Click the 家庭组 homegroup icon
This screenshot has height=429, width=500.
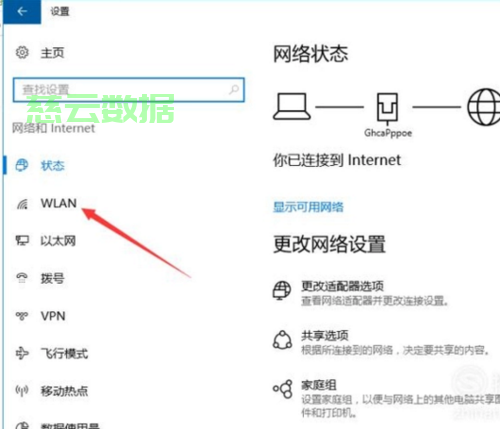coord(283,389)
